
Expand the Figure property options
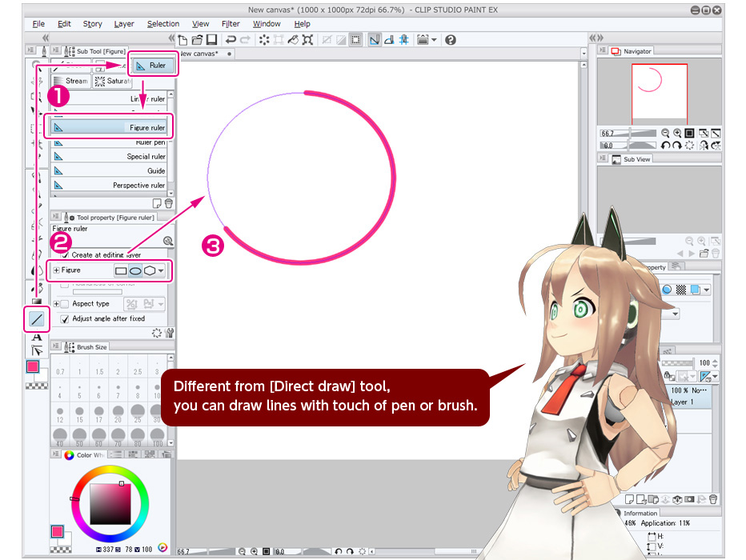point(56,270)
